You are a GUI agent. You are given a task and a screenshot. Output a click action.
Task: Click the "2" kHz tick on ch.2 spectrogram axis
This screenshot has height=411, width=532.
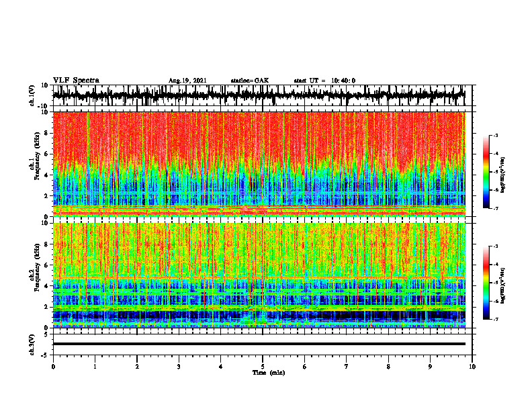pyautogui.click(x=46, y=307)
